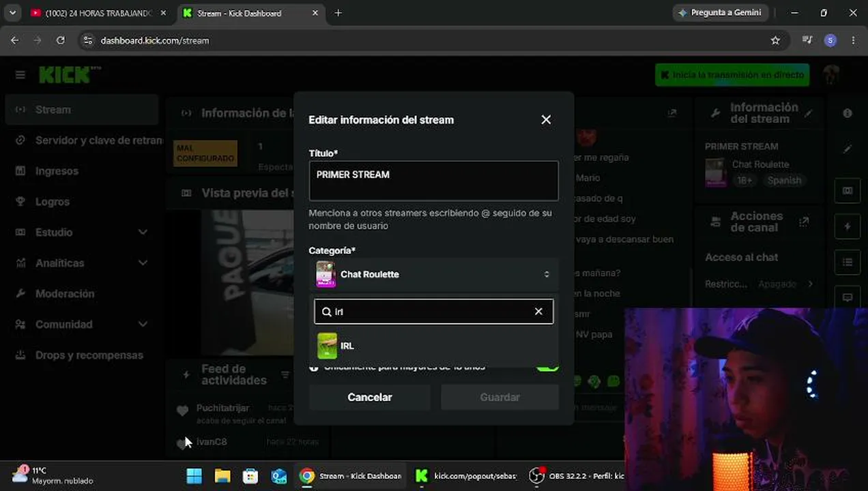
Task: Click the Guardar button
Action: (x=500, y=397)
